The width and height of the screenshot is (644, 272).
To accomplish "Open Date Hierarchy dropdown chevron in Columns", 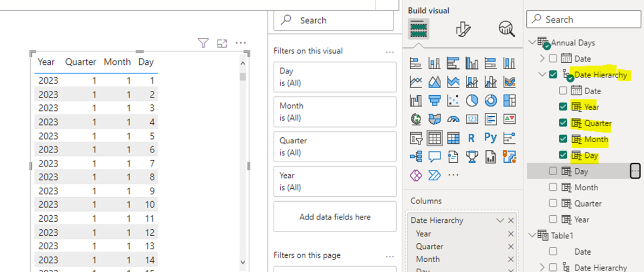I will (500, 221).
